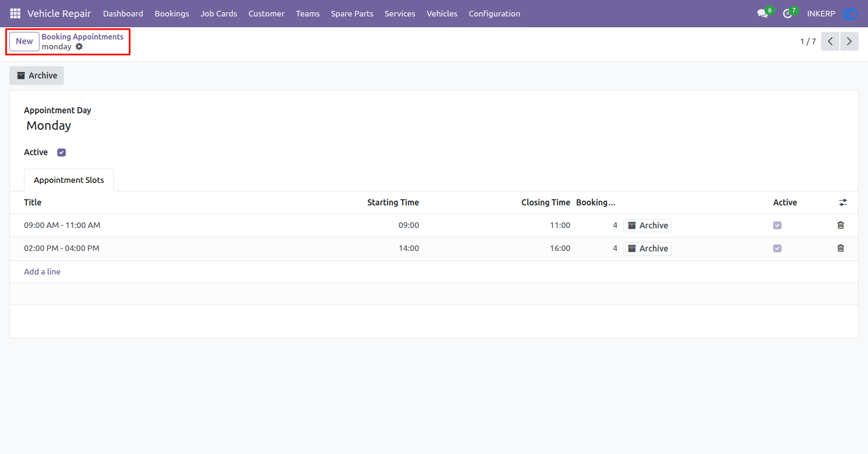Viewport: 868px width, 454px height.
Task: Click the top Archive button under the breadcrumb
Action: coord(37,76)
